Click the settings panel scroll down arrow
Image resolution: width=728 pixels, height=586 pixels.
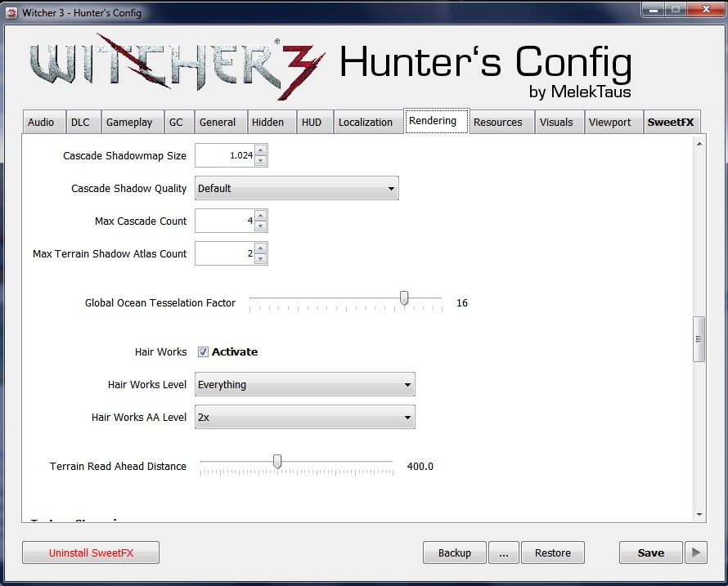coord(699,515)
